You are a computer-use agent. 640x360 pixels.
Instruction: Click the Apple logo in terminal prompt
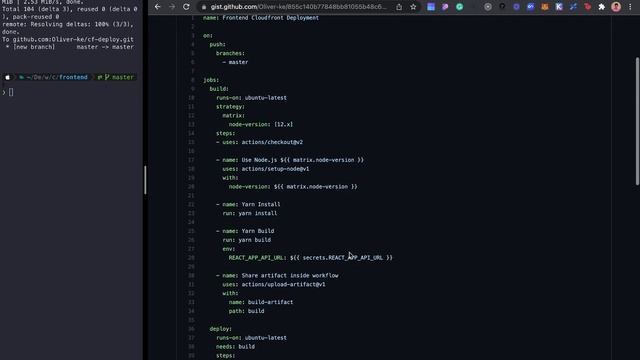(7, 77)
